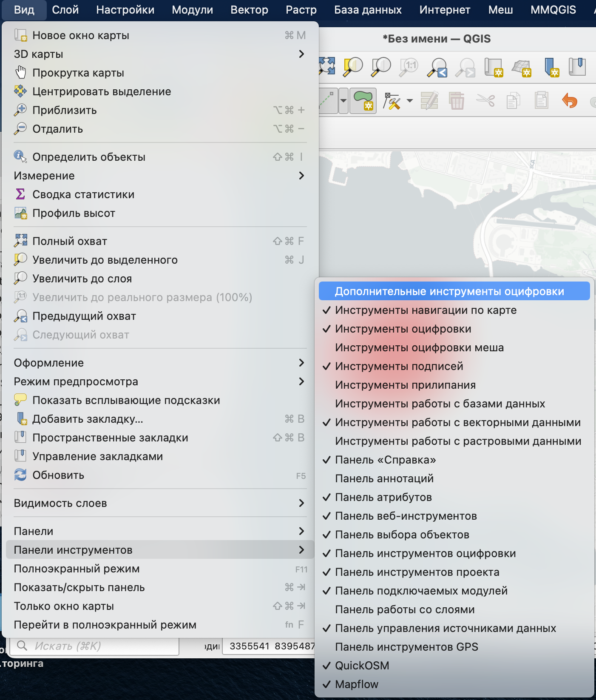Enable the «Инструменты прилипания» toolbar
596x700 pixels.
click(x=405, y=385)
